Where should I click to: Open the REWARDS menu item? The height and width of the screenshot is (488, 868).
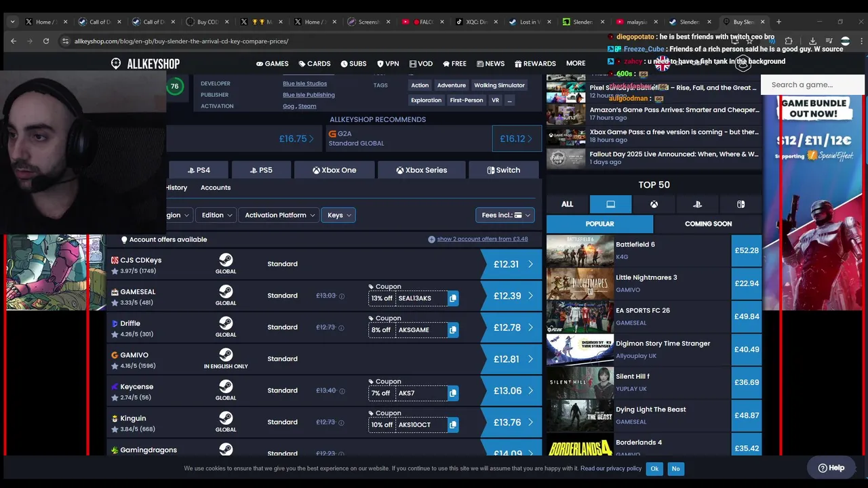coord(535,64)
